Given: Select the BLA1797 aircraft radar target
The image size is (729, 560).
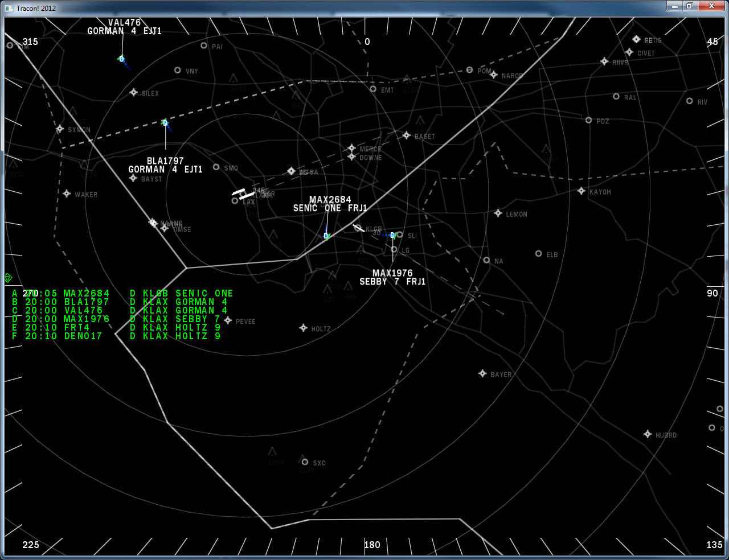Looking at the screenshot, I should tap(165, 122).
